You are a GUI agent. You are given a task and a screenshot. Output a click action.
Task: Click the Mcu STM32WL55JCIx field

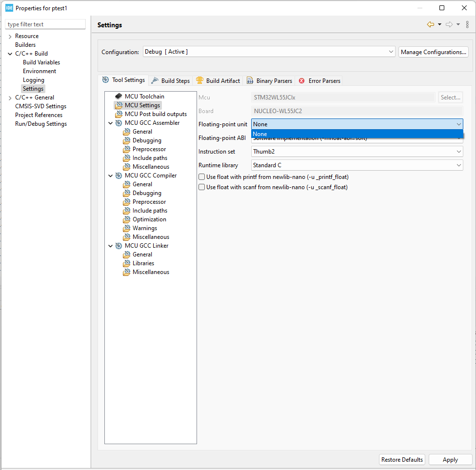pos(343,98)
